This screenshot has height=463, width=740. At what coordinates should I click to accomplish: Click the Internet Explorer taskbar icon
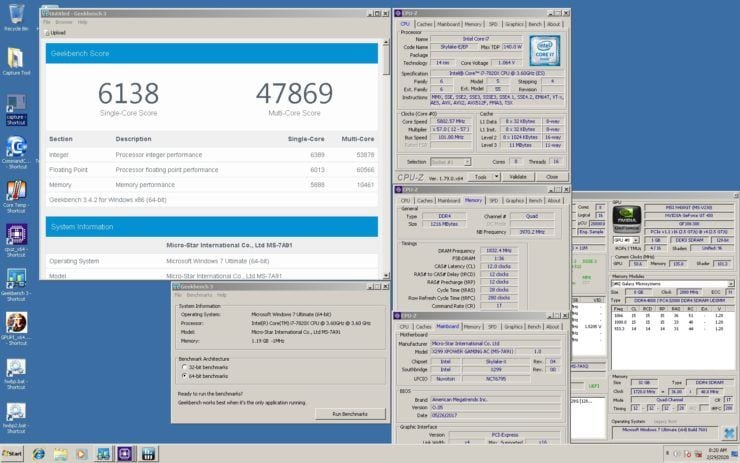[x=39, y=454]
